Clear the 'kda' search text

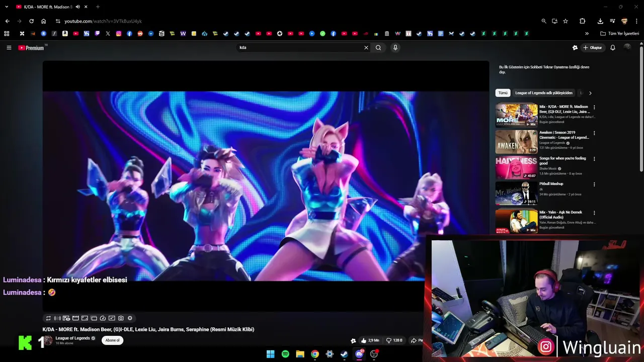tap(366, 48)
